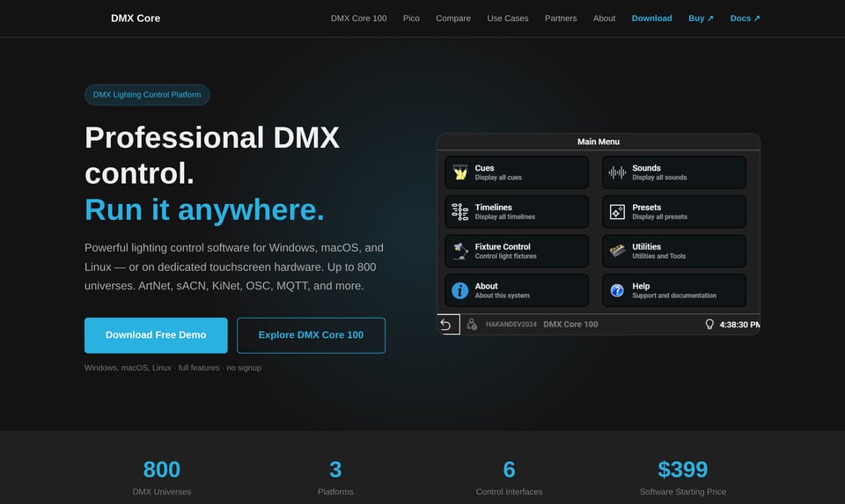Open the About page in navigation

pos(604,18)
